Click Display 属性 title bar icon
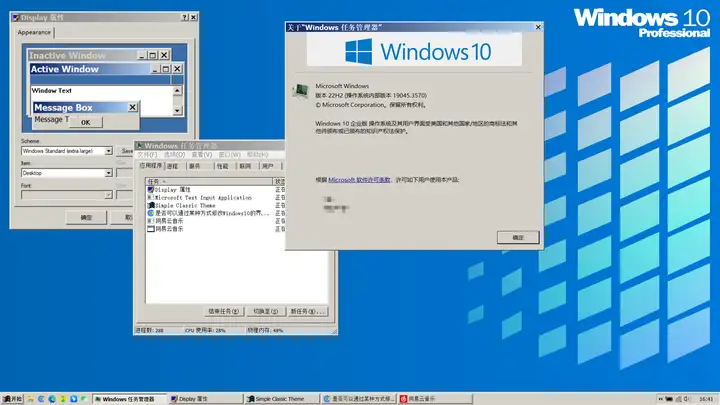720x405 pixels. click(16, 17)
